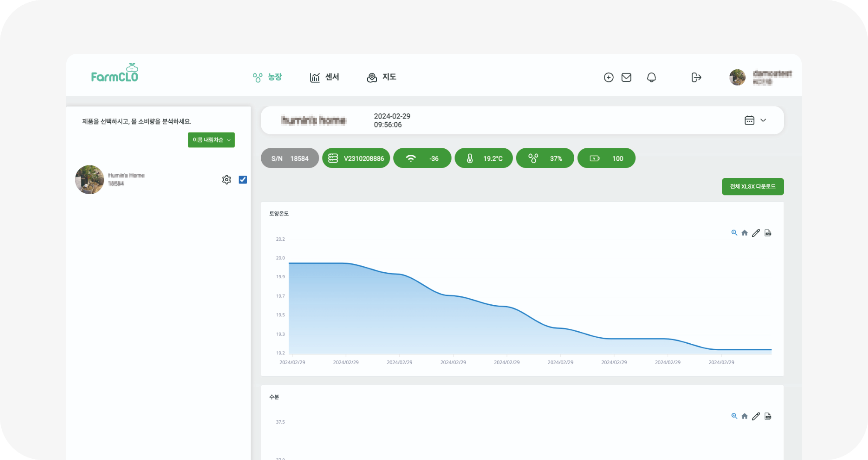Viewport: 868px width, 460px height.
Task: Click the temperature 19.2°C badge
Action: 484,158
